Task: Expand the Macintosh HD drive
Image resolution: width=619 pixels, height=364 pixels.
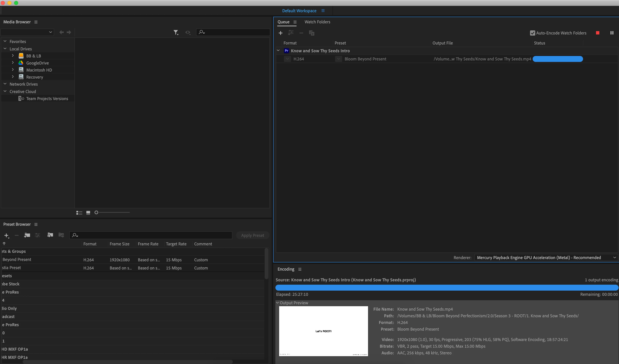Action: click(x=13, y=70)
